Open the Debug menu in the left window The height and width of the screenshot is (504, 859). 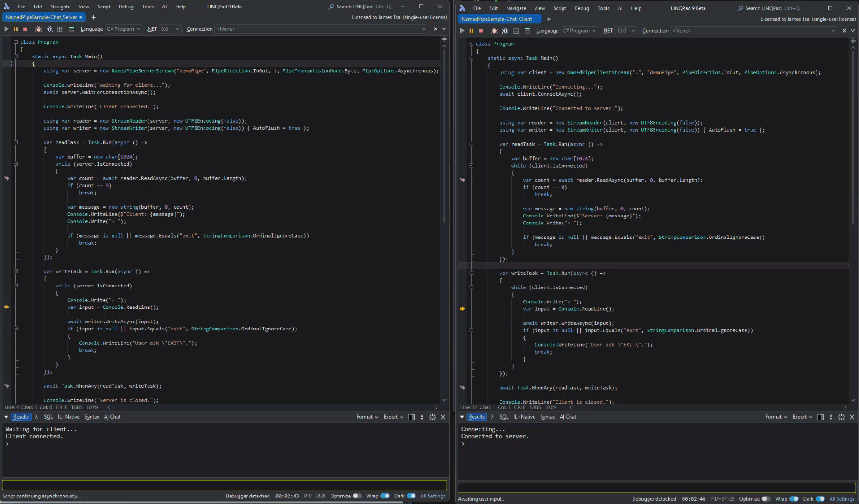click(126, 7)
